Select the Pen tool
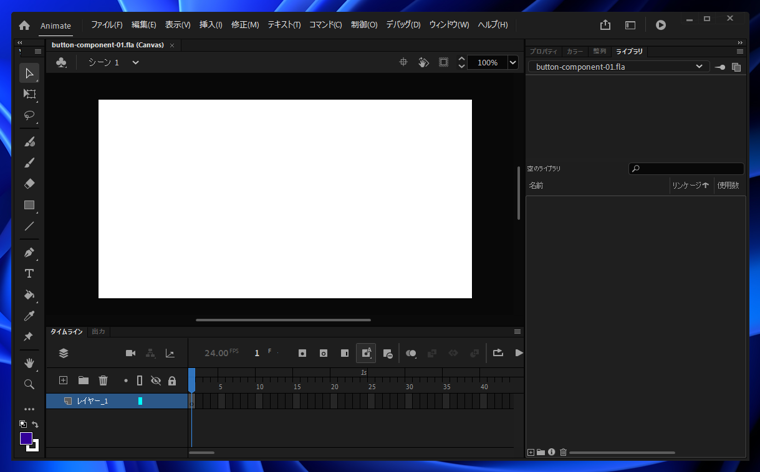 [x=29, y=252]
